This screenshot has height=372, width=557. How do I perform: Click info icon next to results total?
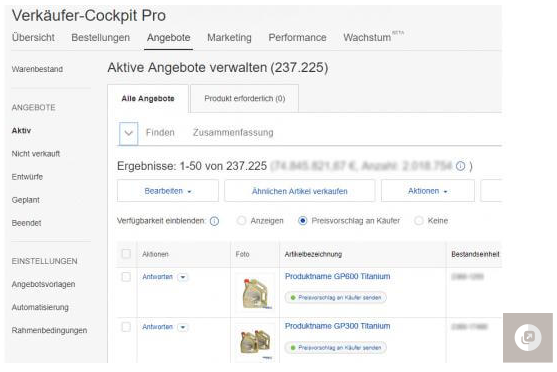pos(460,166)
